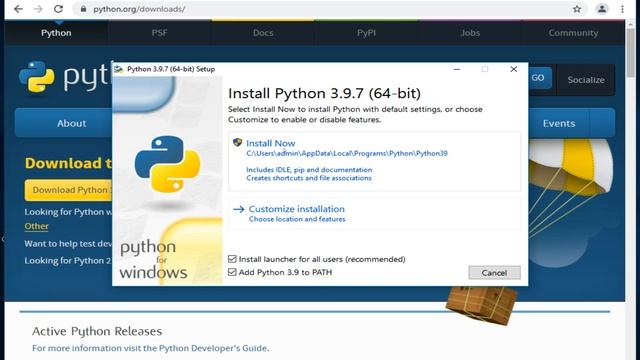Click the Install Now shield icon
Screen dimensions: 640x360
(237, 142)
